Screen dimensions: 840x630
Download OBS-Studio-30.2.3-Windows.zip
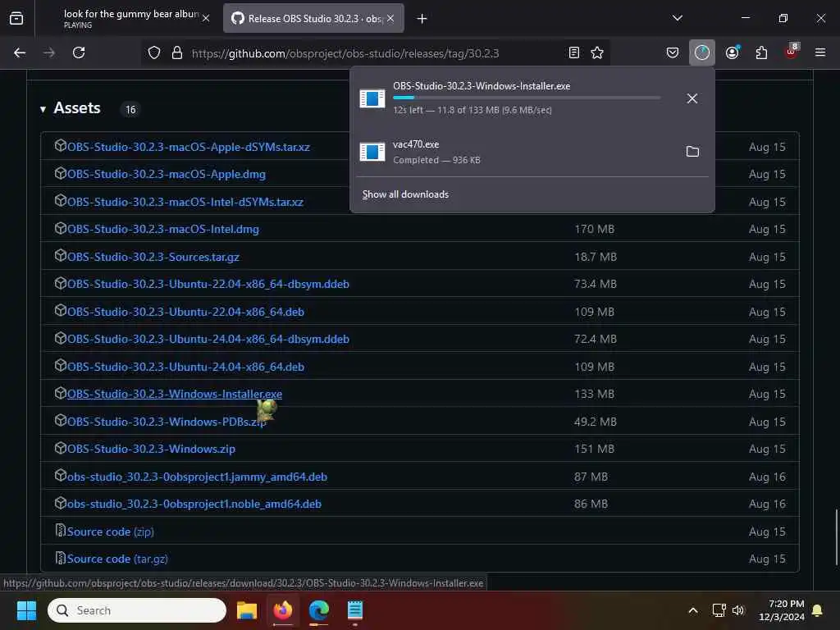(151, 449)
